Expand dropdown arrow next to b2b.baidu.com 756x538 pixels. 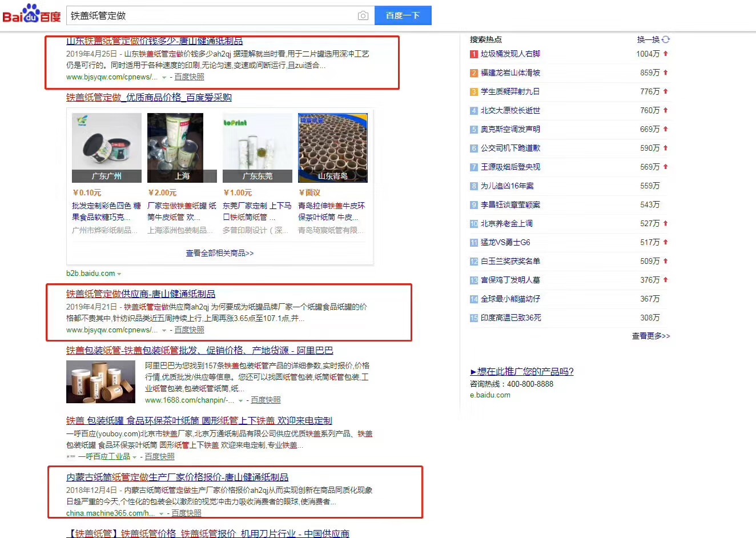[119, 274]
